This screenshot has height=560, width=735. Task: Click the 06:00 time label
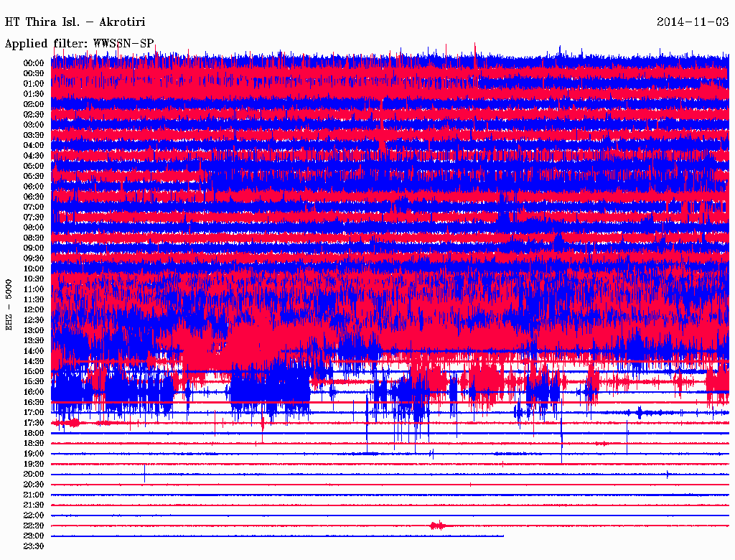click(34, 187)
